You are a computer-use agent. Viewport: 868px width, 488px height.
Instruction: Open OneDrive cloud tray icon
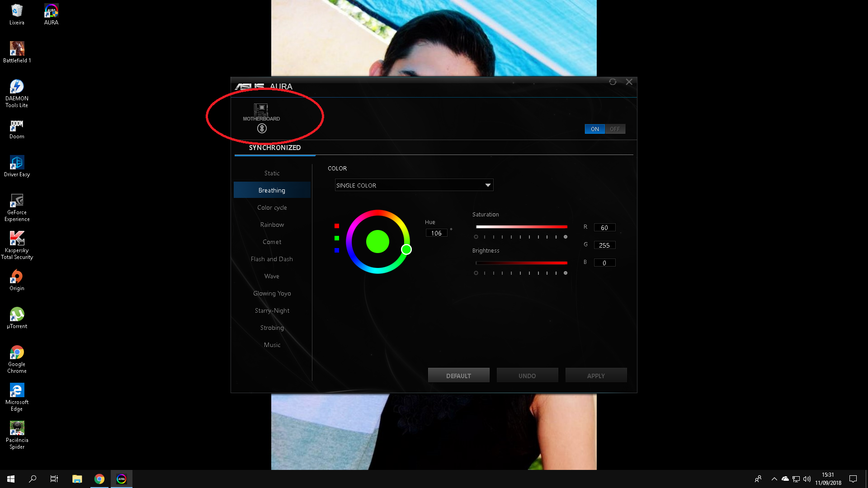785,479
